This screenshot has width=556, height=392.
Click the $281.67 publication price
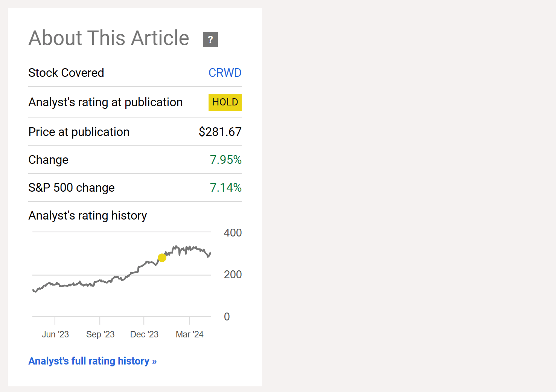coord(220,132)
